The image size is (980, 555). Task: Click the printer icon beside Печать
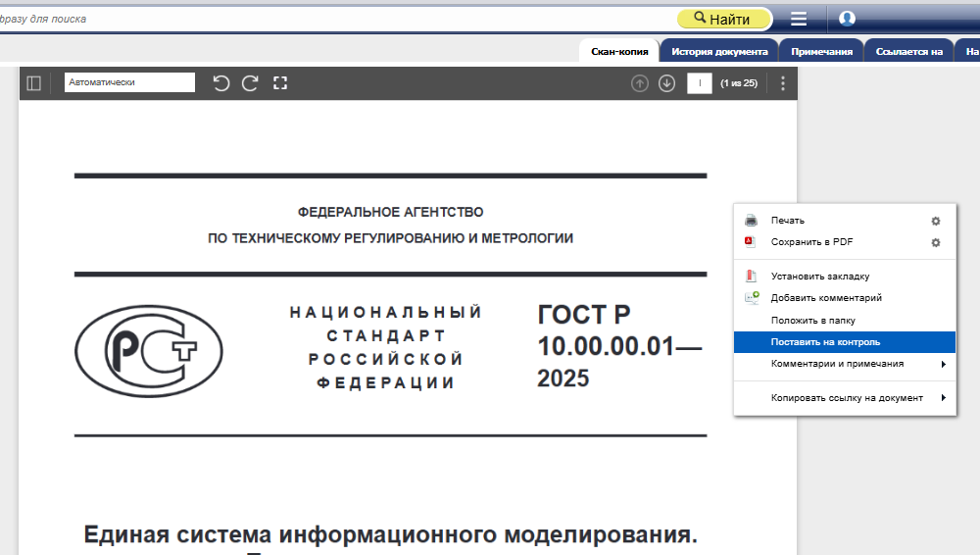coord(752,221)
